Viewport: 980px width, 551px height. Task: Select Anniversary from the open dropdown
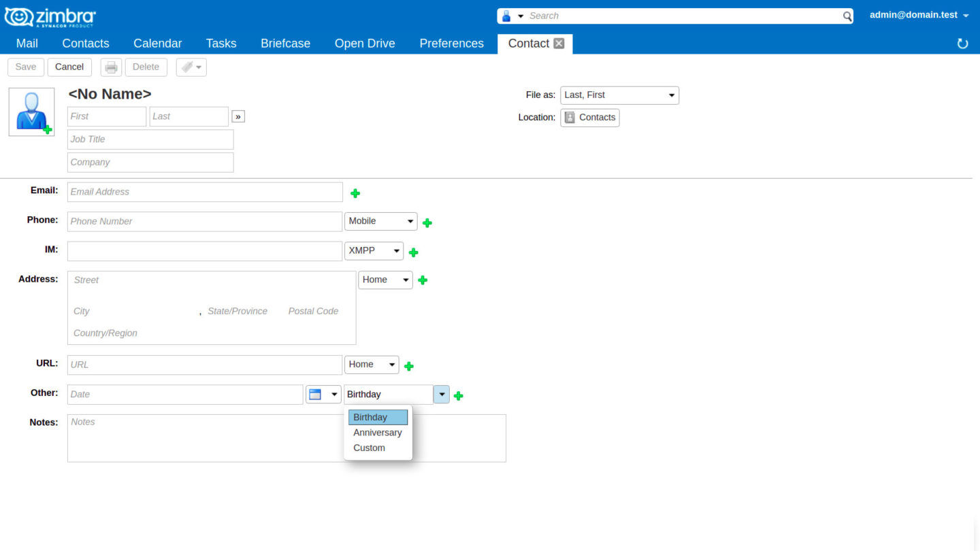377,433
